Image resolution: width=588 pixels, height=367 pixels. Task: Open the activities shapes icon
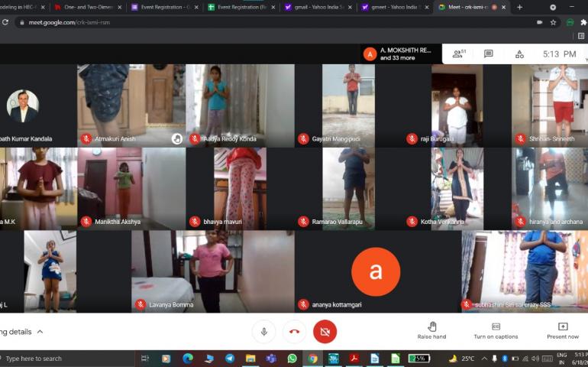[519, 54]
